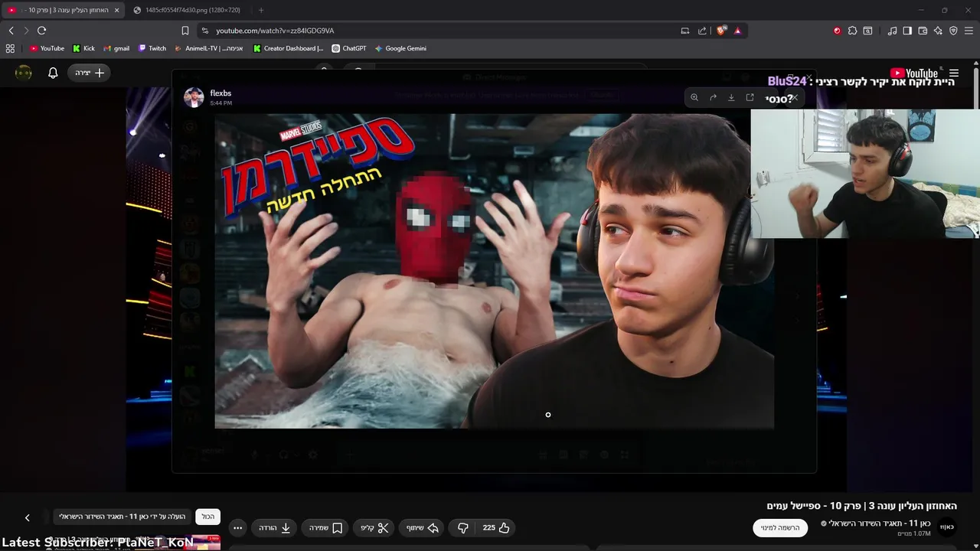Download the image in Discord viewer
The width and height of the screenshot is (980, 551).
coord(731,97)
